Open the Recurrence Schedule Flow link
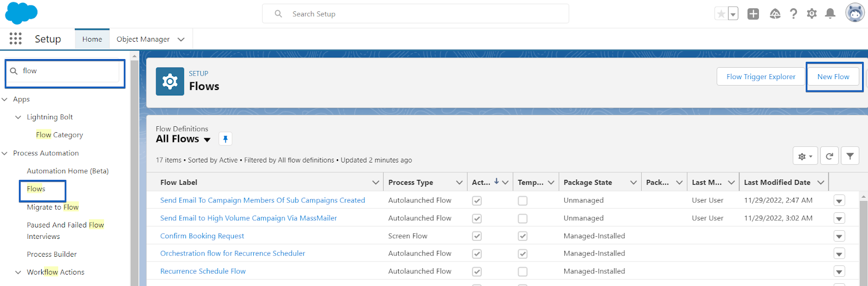868x286 pixels. 203,271
